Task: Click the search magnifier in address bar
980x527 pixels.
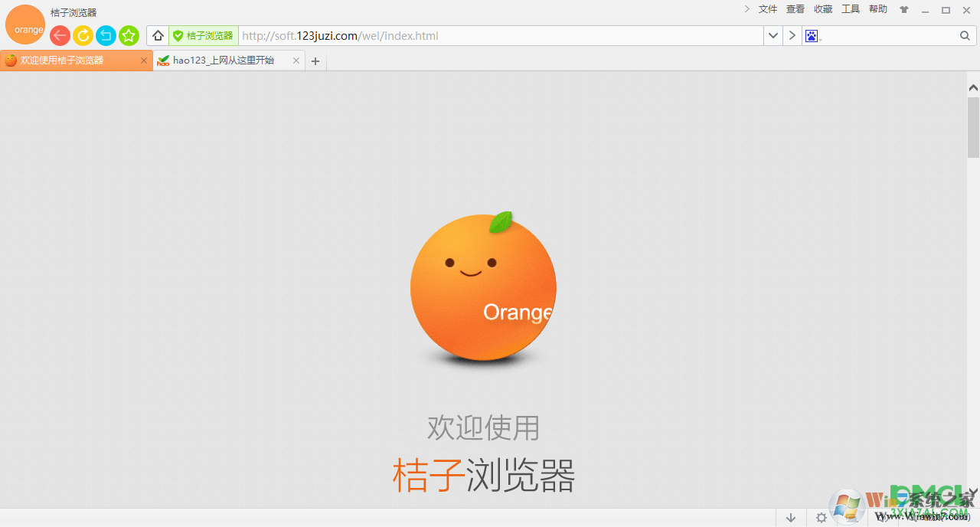Action: (964, 35)
